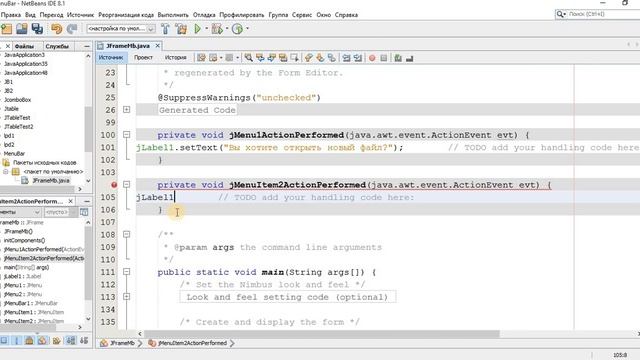The width and height of the screenshot is (640, 360).
Task: Switch to the История view
Action: coord(176,58)
